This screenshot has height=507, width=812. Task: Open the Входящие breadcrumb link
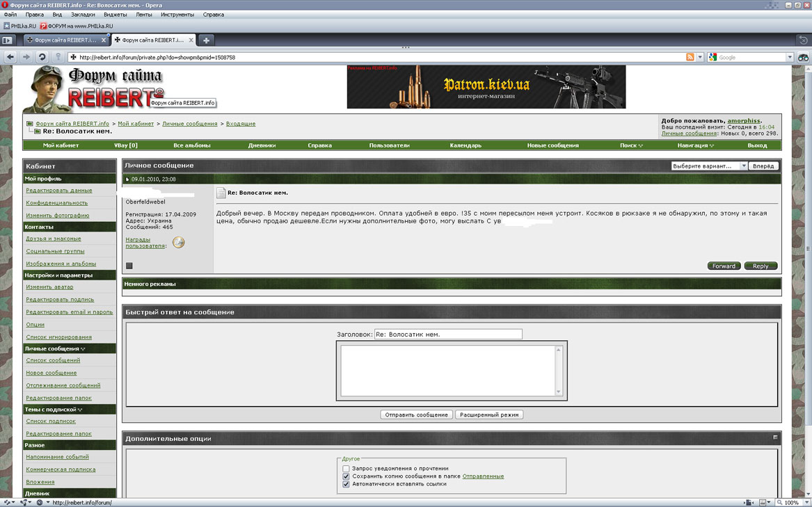click(x=240, y=124)
